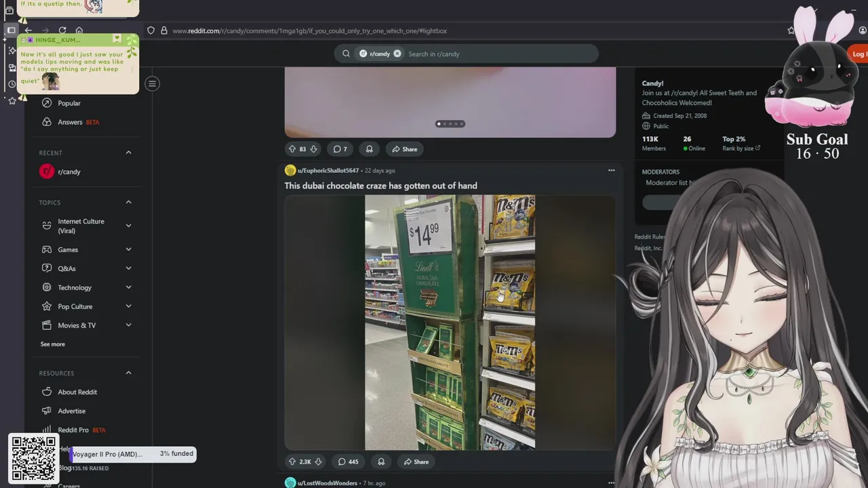Click the padlock site security icon
Image resolution: width=868 pixels, height=488 pixels.
[163, 30]
